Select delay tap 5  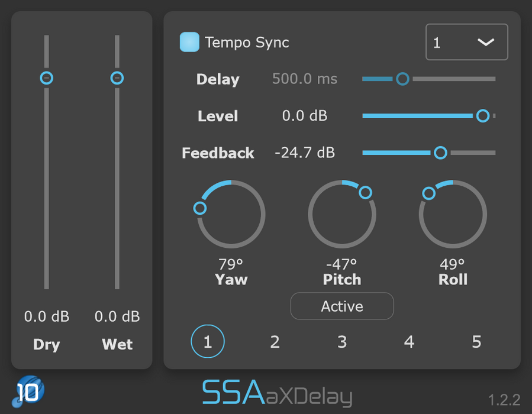click(476, 341)
